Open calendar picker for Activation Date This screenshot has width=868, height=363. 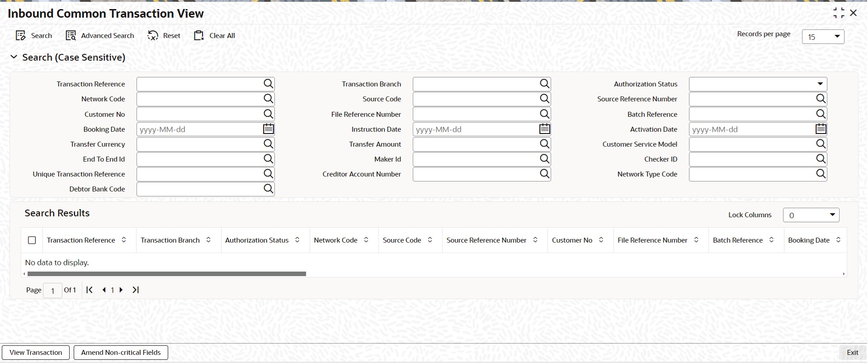tap(821, 129)
